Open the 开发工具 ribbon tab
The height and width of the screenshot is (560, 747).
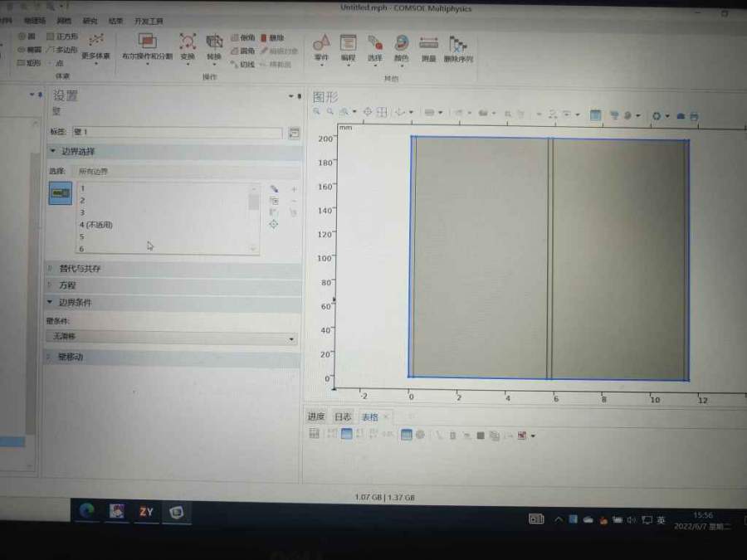[149, 21]
